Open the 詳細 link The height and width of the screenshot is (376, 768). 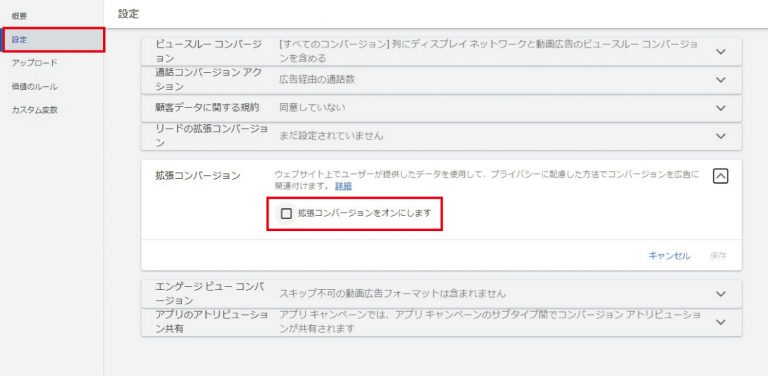click(x=343, y=186)
